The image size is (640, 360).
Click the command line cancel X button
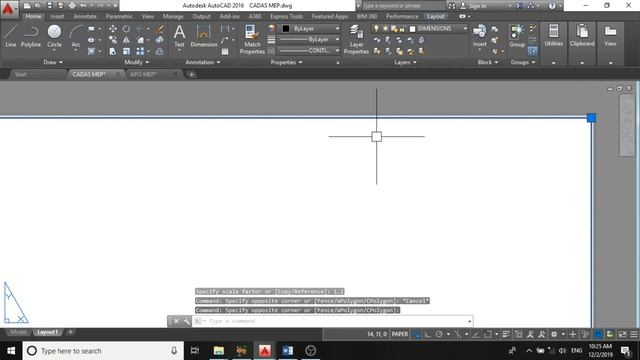(x=176, y=321)
